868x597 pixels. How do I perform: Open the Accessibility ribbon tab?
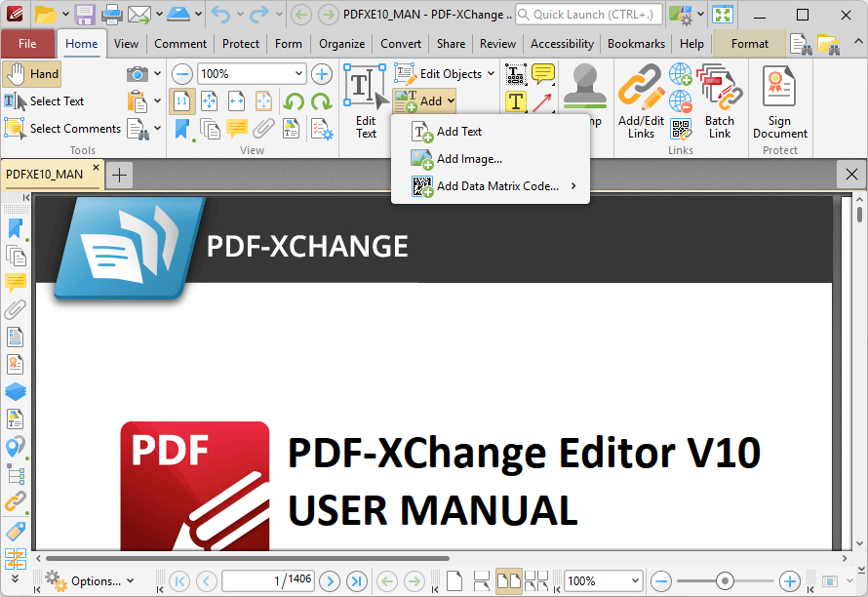(562, 44)
